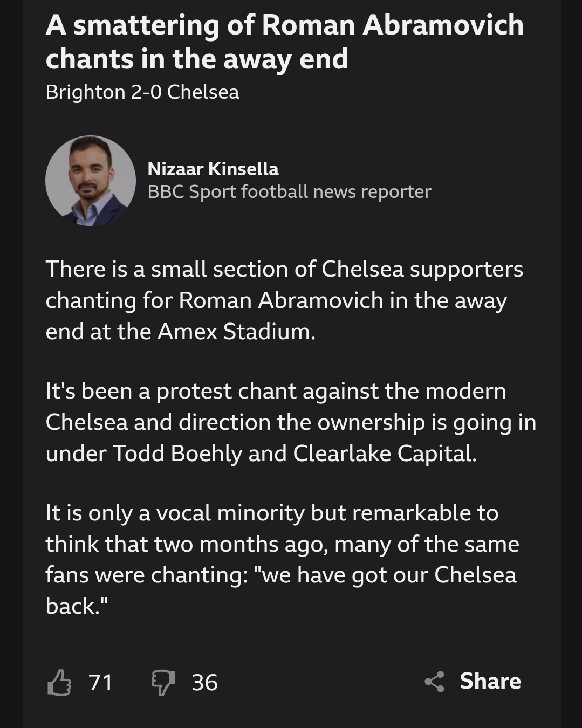582x728 pixels.
Task: Tap the words "Clearlake Capital" in the text
Action: tap(385, 454)
